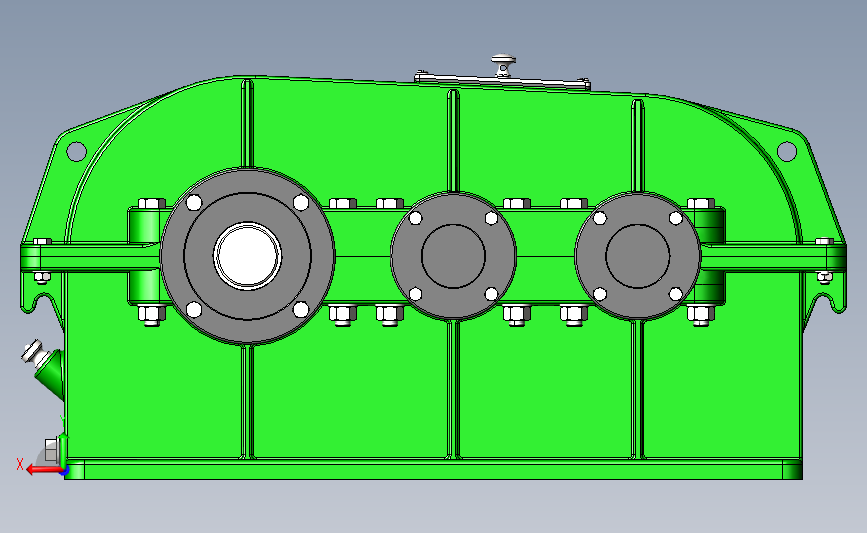Screen dimensions: 867x533
Task: Click the red X axis label
Action: (x=20, y=464)
